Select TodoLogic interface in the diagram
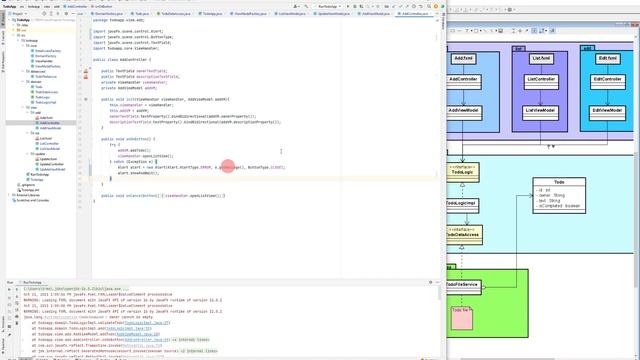The height and width of the screenshot is (360, 640). pyautogui.click(x=463, y=172)
